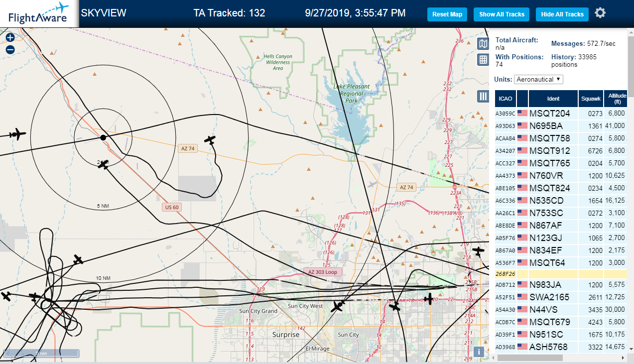Click the receiver site center dot
This screenshot has height=364, width=634.
click(103, 137)
